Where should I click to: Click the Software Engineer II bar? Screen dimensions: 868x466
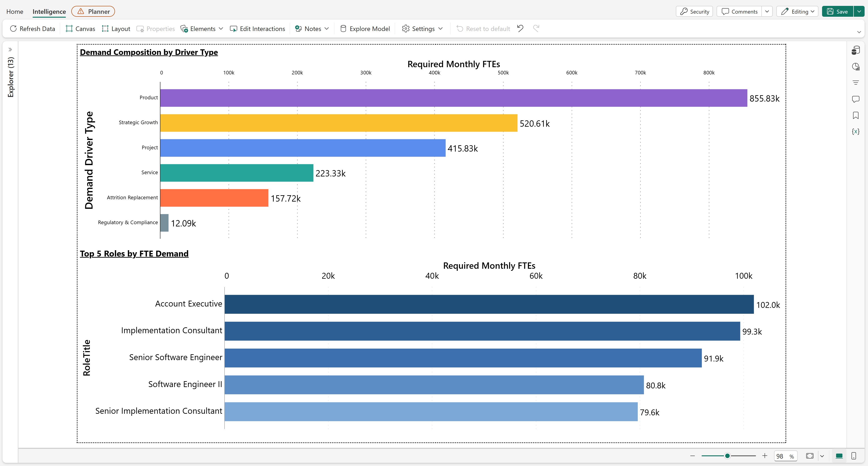point(434,385)
